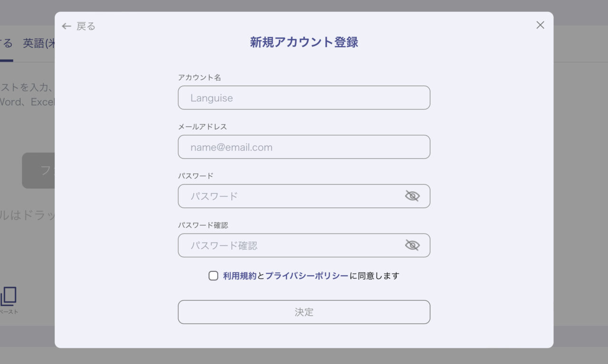Click the パスワード確認 confirmation field
The height and width of the screenshot is (364, 608).
285,245
